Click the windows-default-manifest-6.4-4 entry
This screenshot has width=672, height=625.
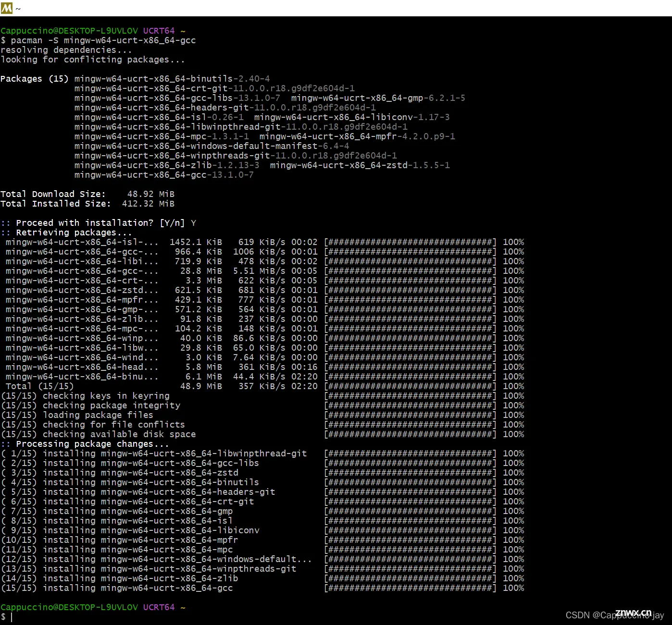pos(212,146)
